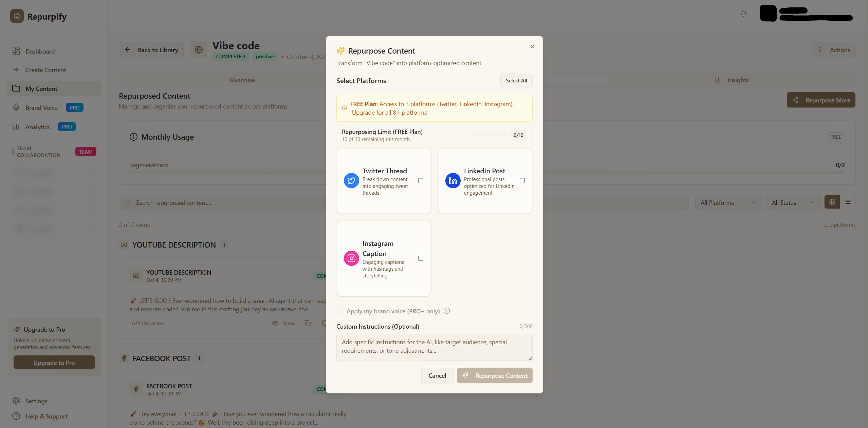Check the Instagram Caption checkbox
The width and height of the screenshot is (868, 428).
click(421, 258)
